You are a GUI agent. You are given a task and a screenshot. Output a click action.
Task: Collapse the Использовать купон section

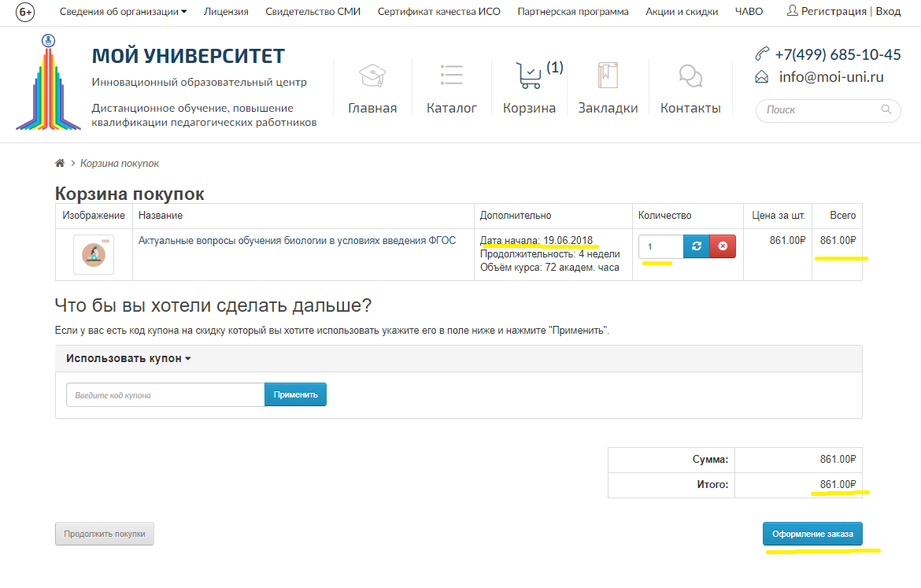(129, 358)
